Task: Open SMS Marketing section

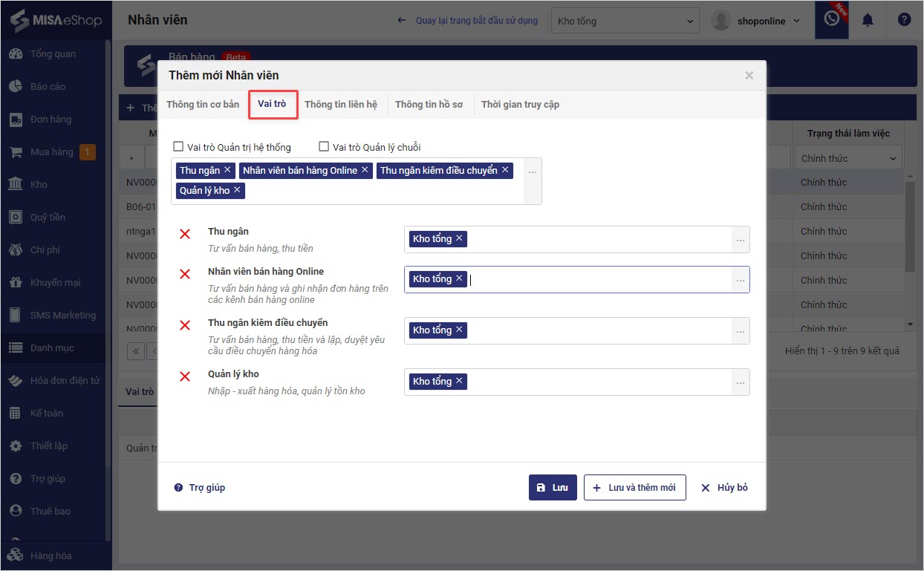Action: (x=62, y=316)
